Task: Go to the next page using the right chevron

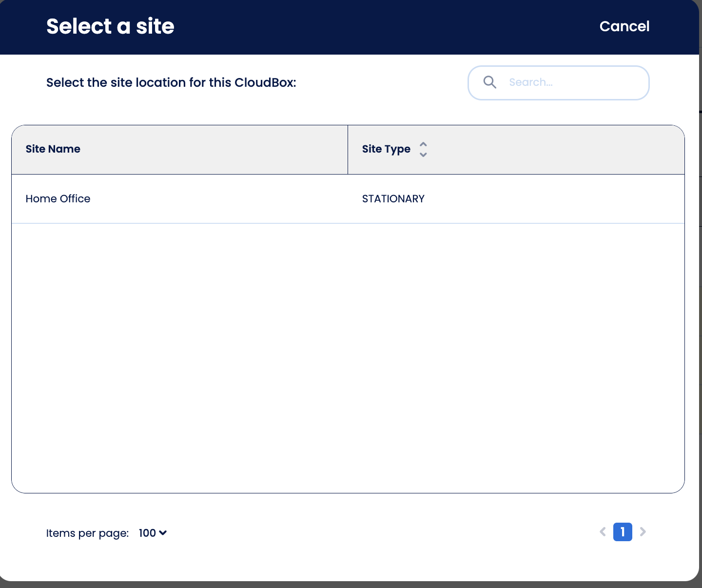Action: (x=643, y=532)
